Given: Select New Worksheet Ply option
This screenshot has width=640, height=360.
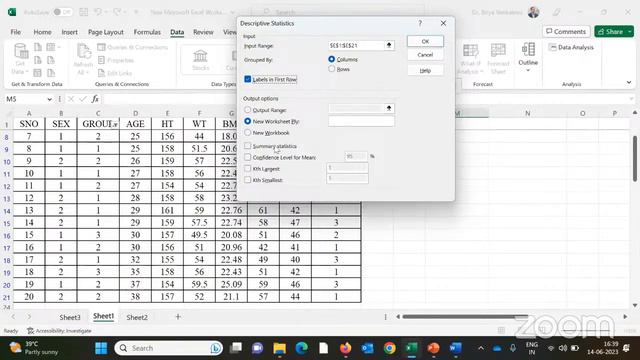Looking at the screenshot, I should 247,121.
